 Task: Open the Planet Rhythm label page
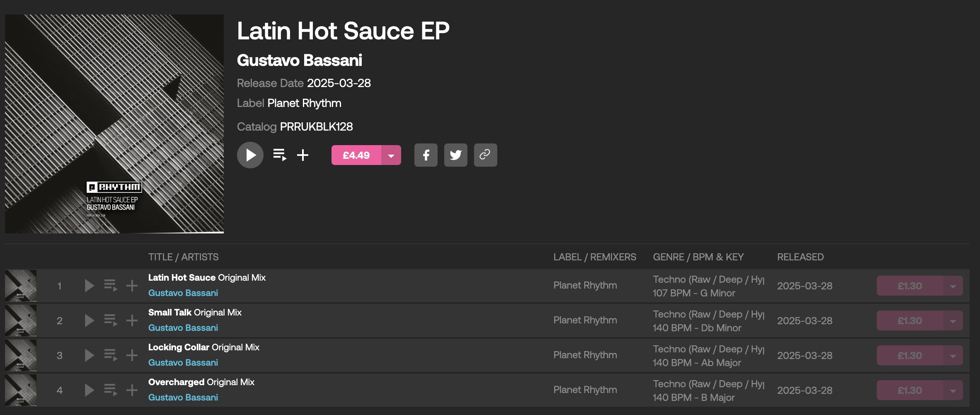[x=304, y=103]
